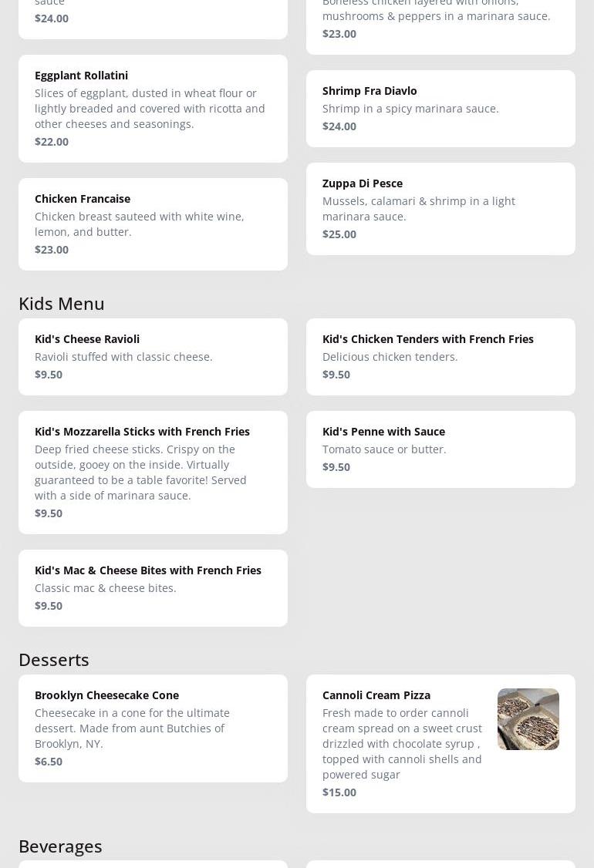The image size is (594, 868).
Task: Pick Kid's Chicken Tenders with French Fries
Action: [440, 356]
